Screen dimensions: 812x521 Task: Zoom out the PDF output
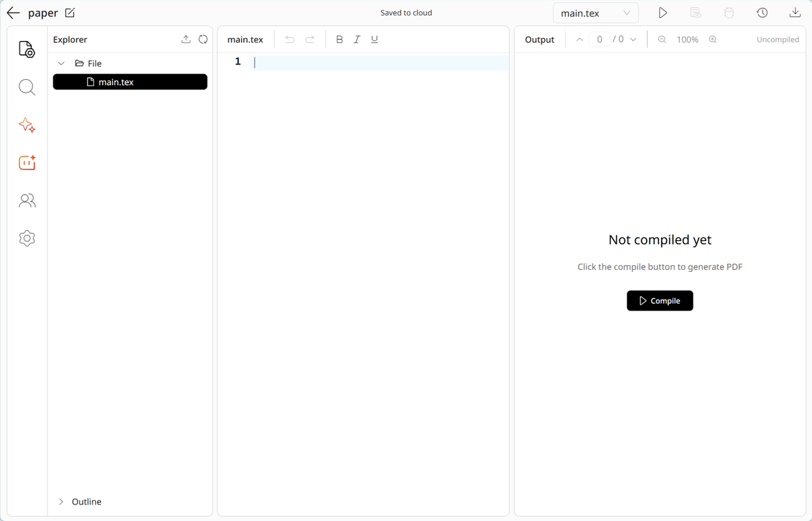click(662, 39)
